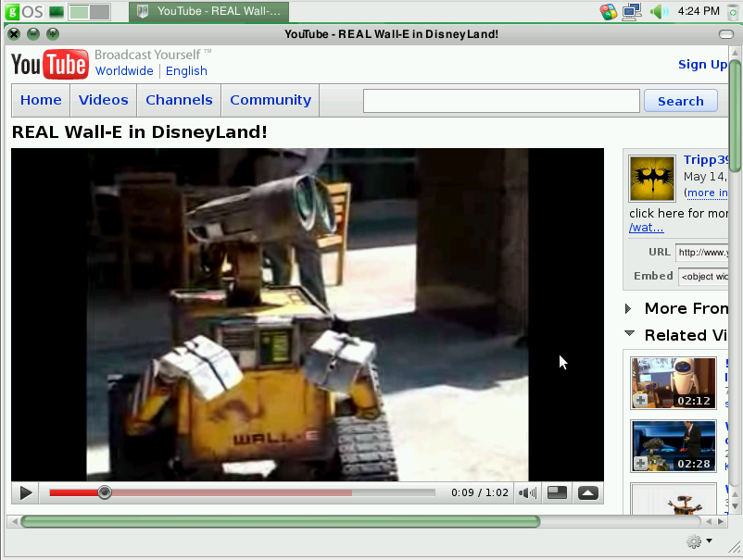The height and width of the screenshot is (560, 743).
Task: Open the gOS menu icon in the taskbar
Action: tap(21, 11)
